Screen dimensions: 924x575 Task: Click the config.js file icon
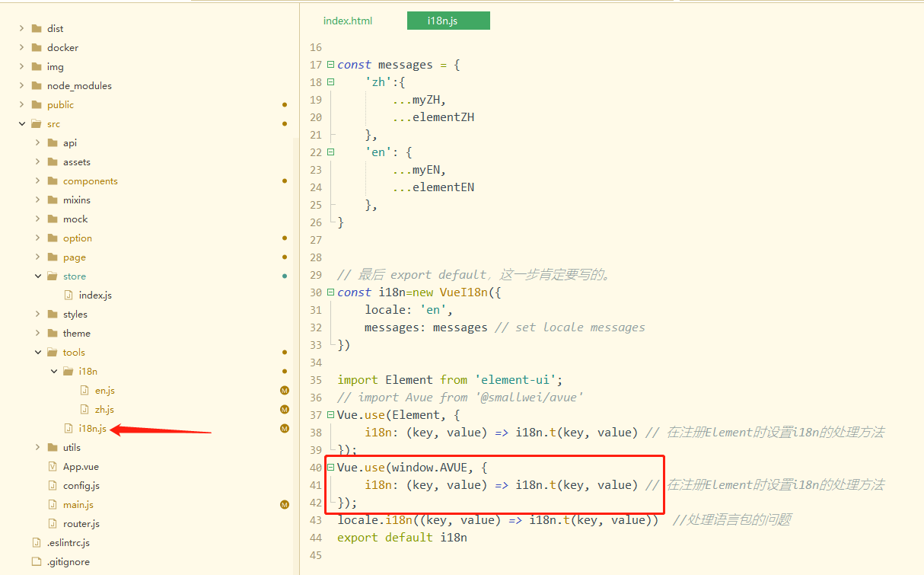coord(53,485)
